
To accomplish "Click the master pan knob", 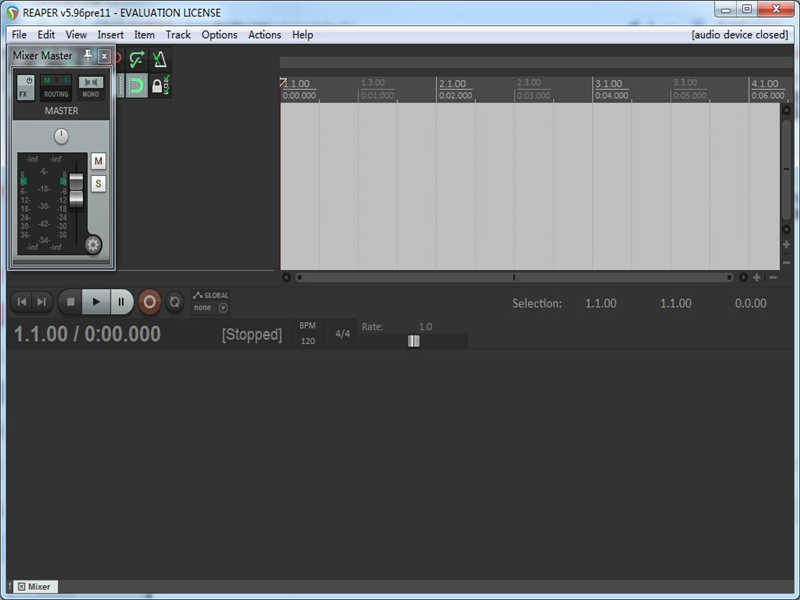I will [x=61, y=136].
